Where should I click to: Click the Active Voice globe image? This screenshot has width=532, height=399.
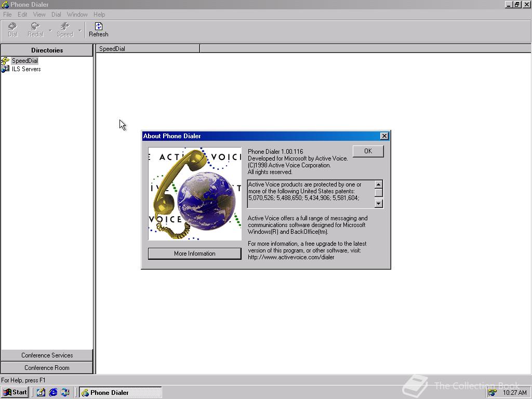point(195,194)
